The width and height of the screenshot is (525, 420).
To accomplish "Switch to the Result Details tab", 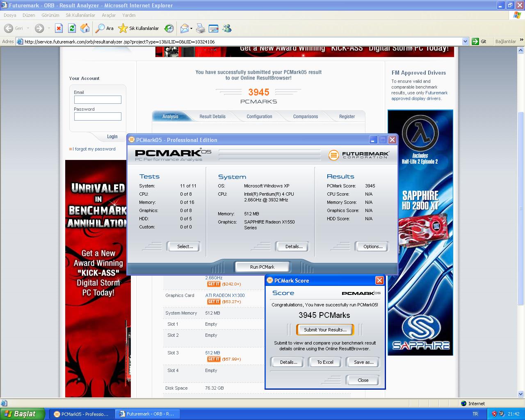I will [212, 116].
